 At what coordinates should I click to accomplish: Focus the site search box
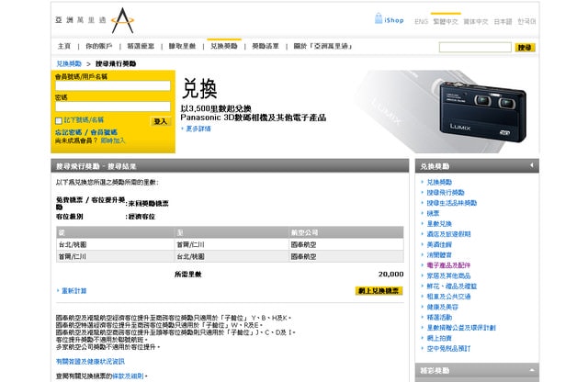click(x=475, y=47)
